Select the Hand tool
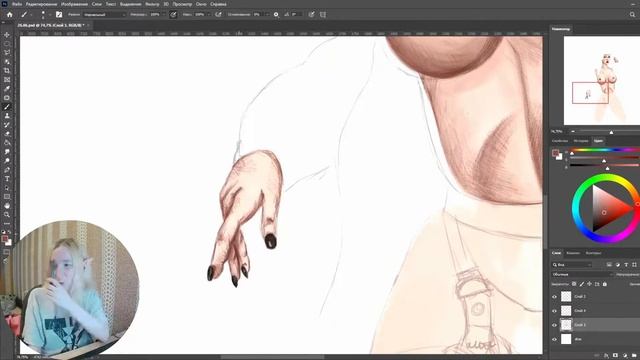The width and height of the screenshot is (640, 360). [7, 205]
